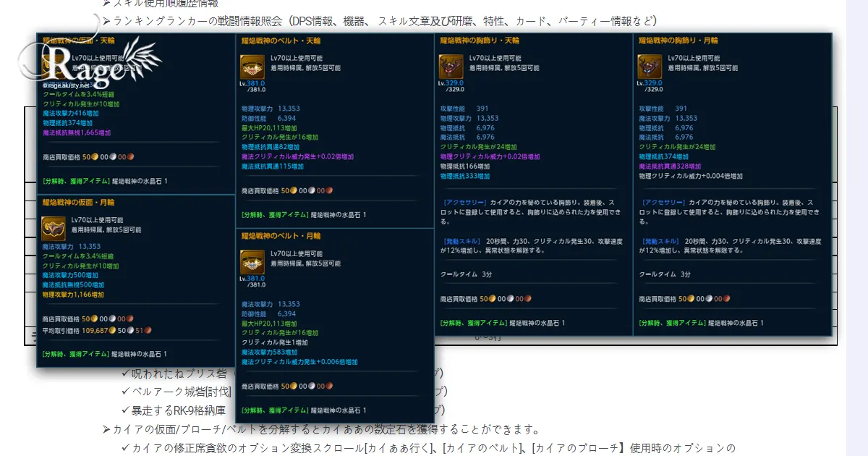Image resolution: width=868 pixels, height=456 pixels.
Task: Click gold coin in ベルト・天輪 shop price
Action: coord(294,191)
